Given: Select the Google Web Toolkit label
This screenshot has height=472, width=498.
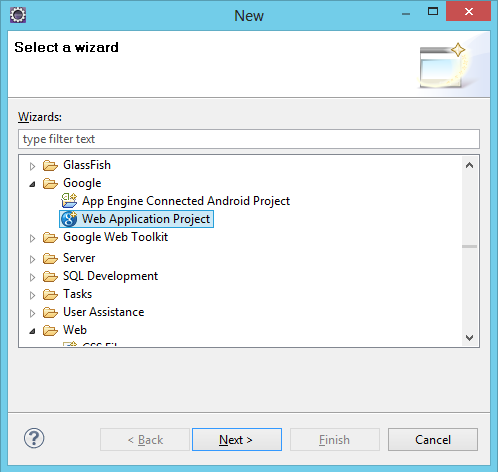Looking at the screenshot, I should click(x=116, y=237).
